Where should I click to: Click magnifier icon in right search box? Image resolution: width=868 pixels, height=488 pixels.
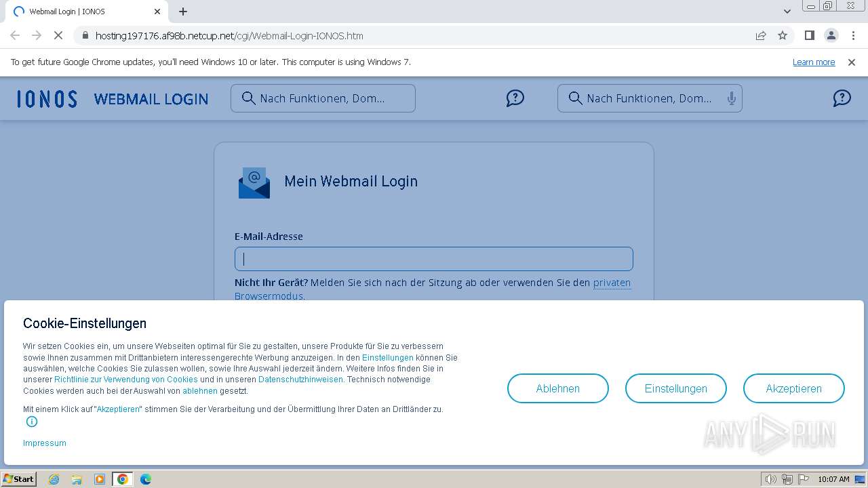[576, 98]
